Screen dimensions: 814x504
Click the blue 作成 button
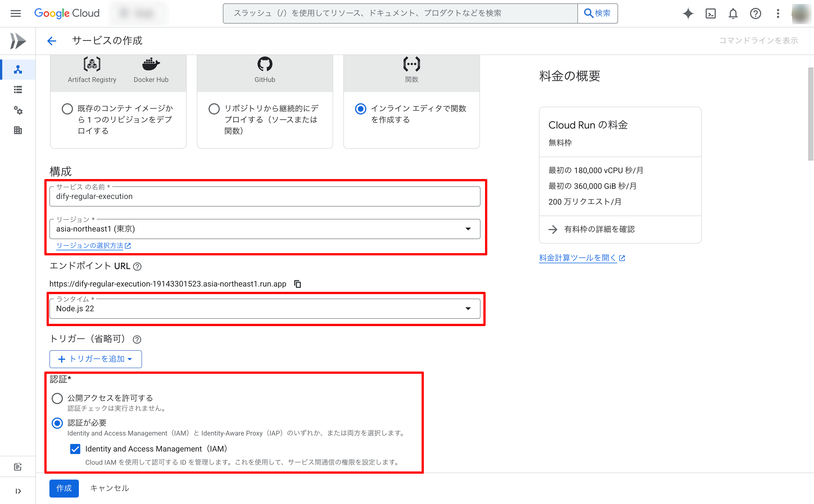pos(64,488)
